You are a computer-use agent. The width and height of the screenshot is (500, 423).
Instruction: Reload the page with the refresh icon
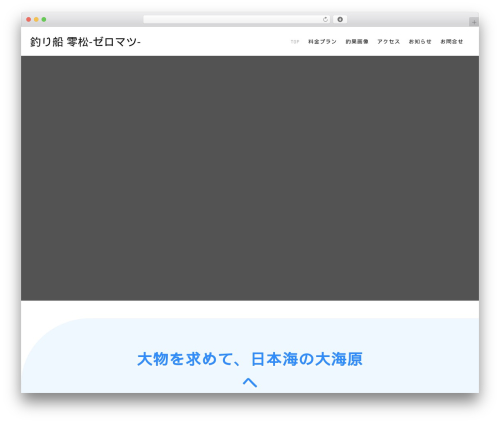tap(325, 19)
